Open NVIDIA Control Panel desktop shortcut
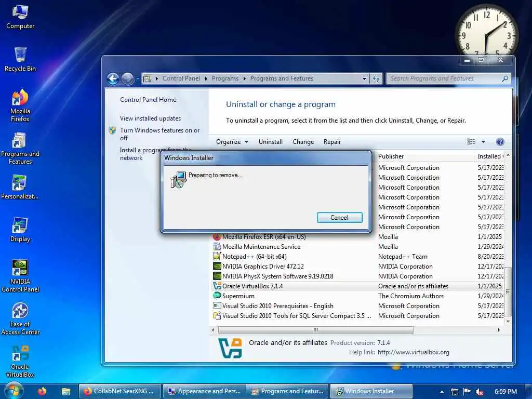 (20, 276)
